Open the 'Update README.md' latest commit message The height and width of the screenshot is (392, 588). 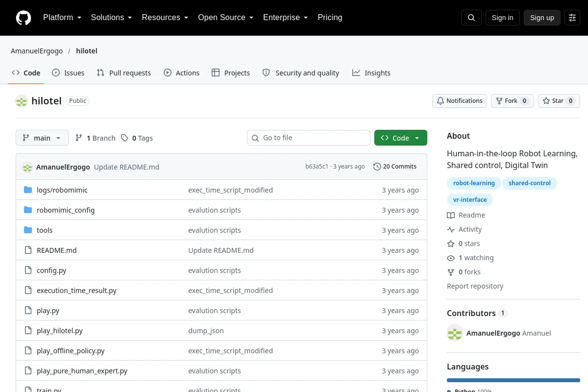[126, 167]
